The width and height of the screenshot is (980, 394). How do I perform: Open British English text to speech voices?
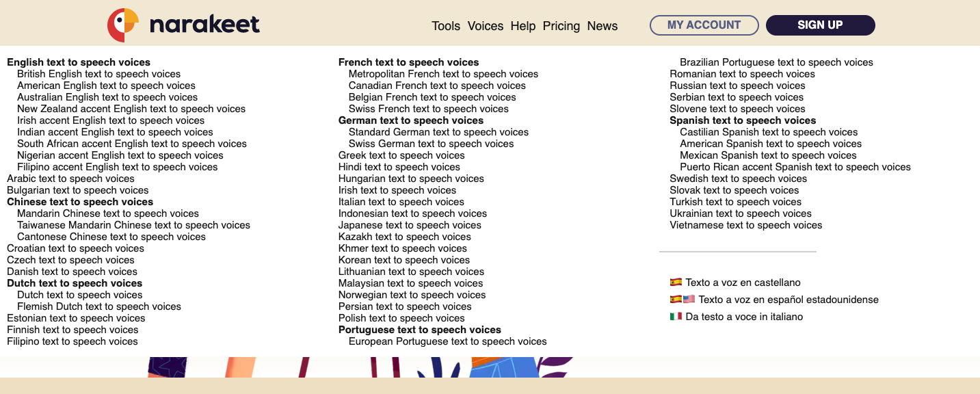[x=98, y=73]
